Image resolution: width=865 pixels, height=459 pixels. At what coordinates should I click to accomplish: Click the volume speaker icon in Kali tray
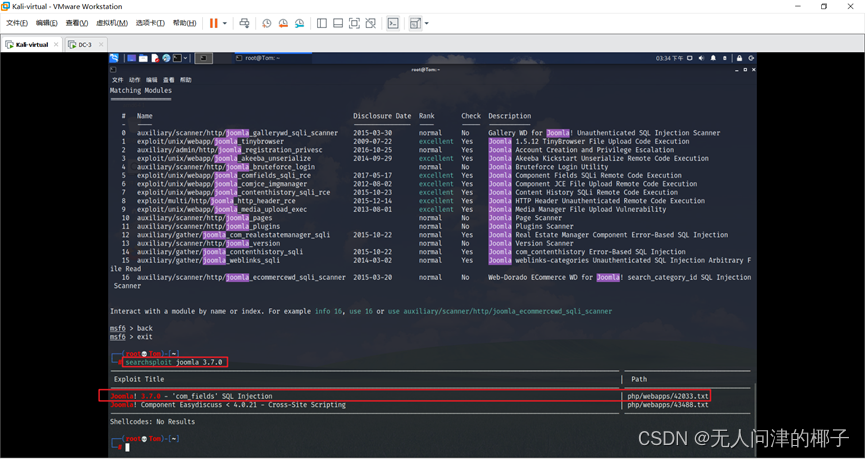tap(702, 58)
